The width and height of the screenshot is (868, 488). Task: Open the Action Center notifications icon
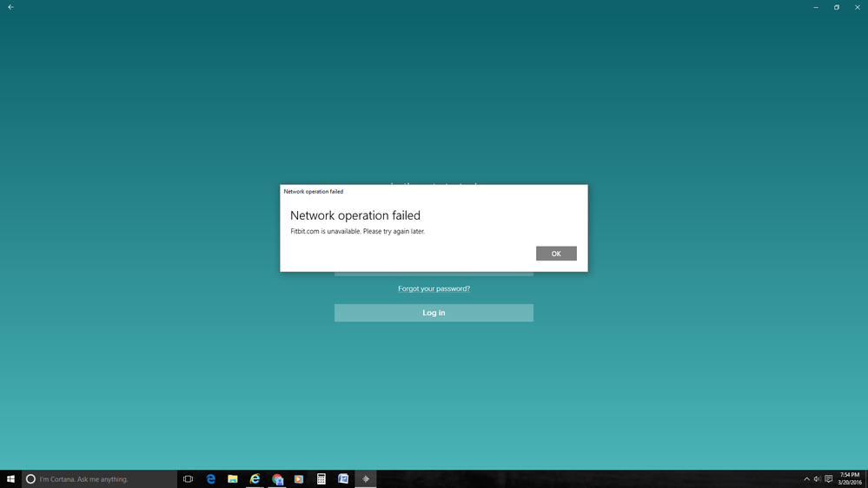point(829,479)
